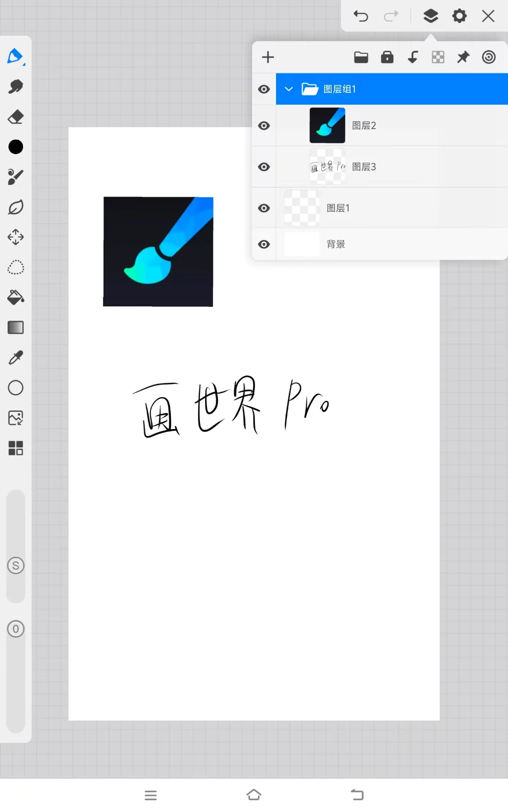Toggle the layers panel button

coord(430,16)
